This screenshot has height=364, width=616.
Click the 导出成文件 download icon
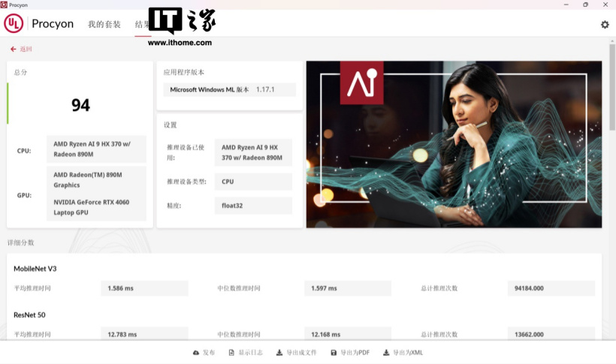[279, 353]
